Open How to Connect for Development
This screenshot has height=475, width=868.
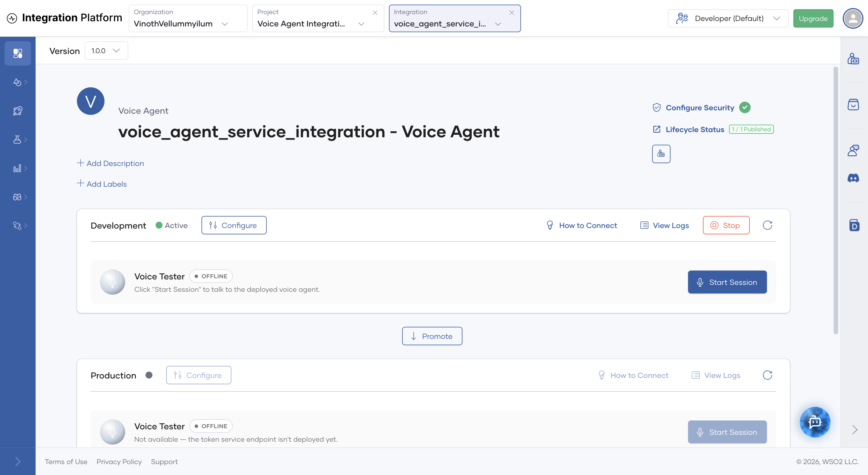pyautogui.click(x=582, y=225)
